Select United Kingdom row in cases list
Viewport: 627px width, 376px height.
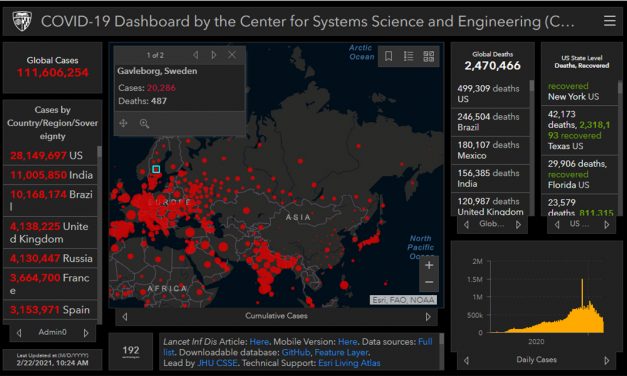point(50,232)
